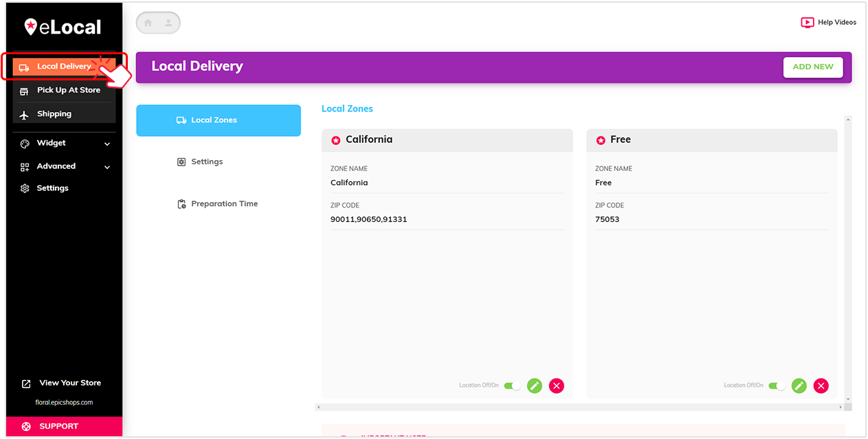Click the home icon at top left
868x439 pixels.
pos(148,23)
